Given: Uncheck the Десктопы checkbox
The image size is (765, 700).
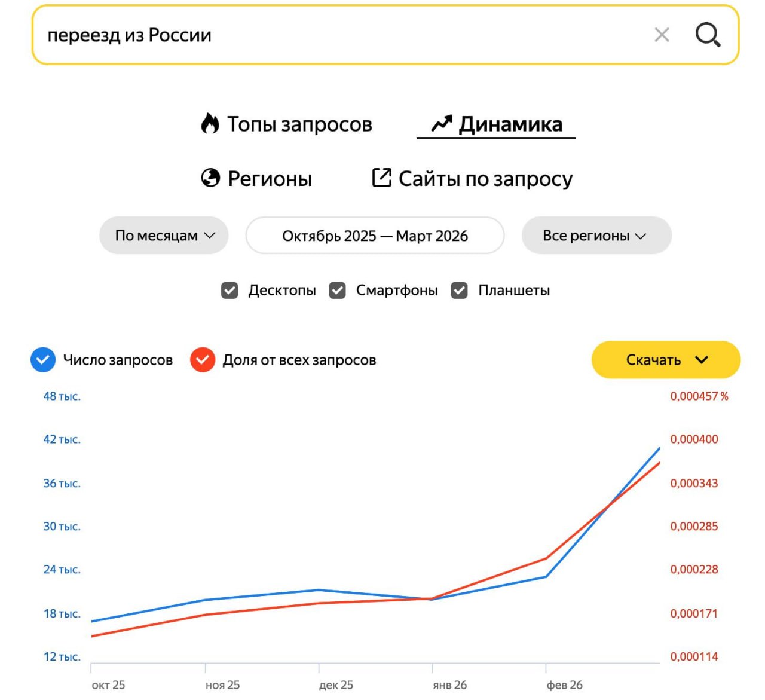Looking at the screenshot, I should 229,291.
